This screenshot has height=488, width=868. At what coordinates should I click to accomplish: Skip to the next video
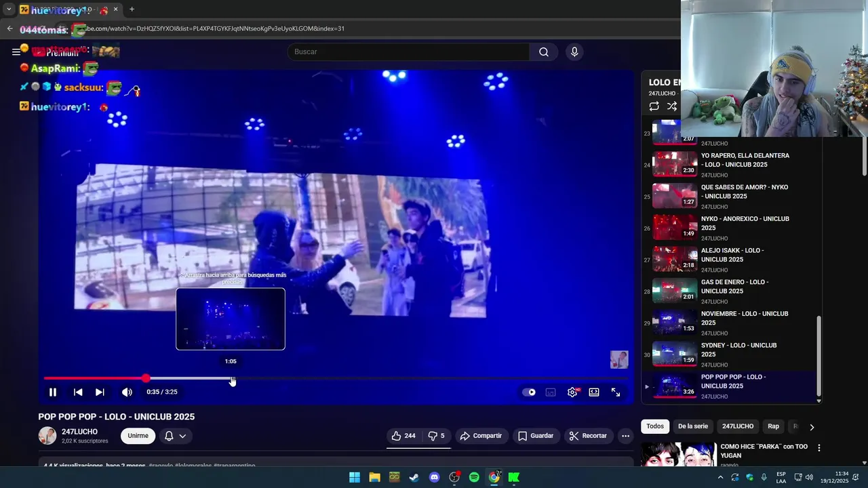[100, 392]
